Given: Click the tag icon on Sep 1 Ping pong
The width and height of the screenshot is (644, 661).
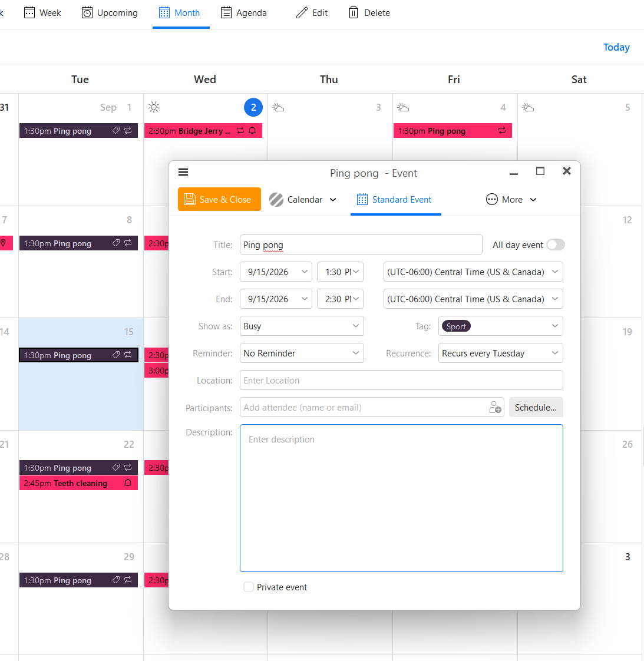Looking at the screenshot, I should point(116,131).
